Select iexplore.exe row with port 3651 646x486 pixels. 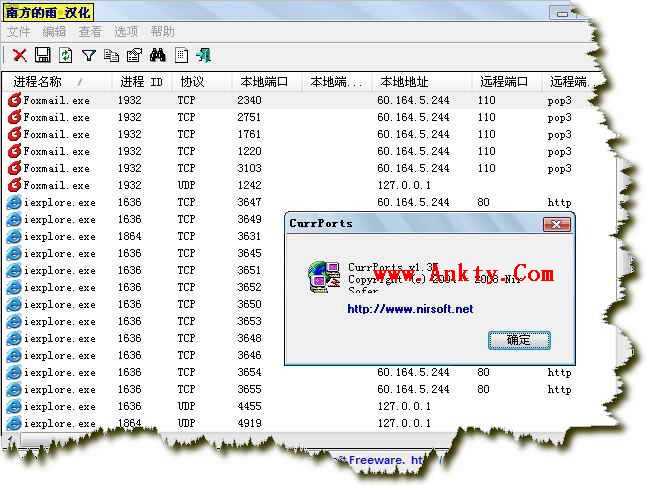144,270
